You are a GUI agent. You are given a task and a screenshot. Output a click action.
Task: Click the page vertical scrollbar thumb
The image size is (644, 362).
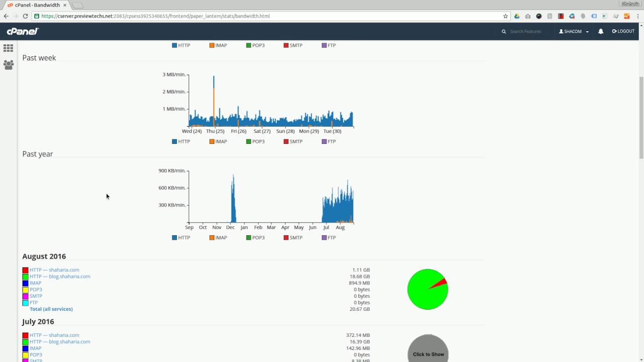point(641,118)
